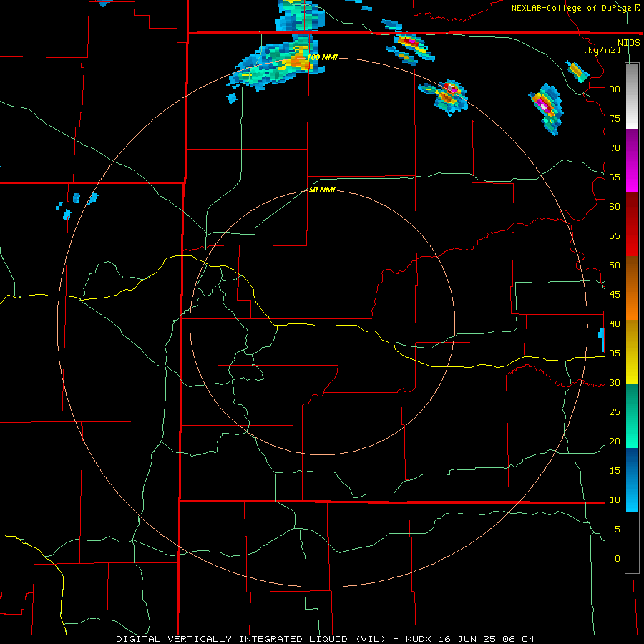Click the 50 NMI range ring label
This screenshot has width=644, height=644.
tap(323, 190)
